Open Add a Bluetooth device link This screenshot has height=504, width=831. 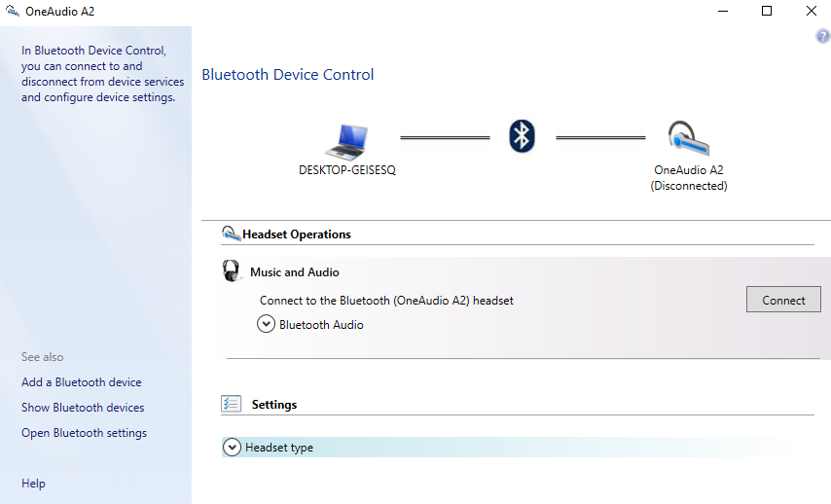pos(81,382)
